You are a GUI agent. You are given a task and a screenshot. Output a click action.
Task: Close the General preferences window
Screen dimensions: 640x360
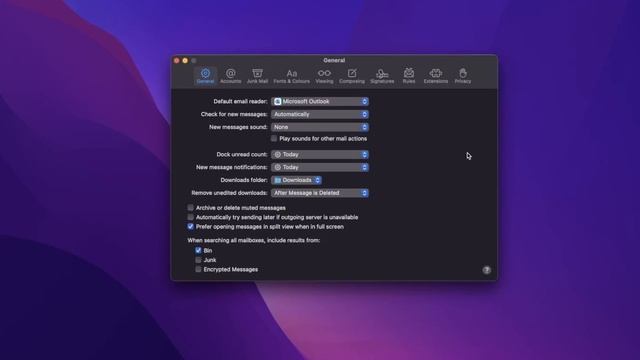coord(177,60)
